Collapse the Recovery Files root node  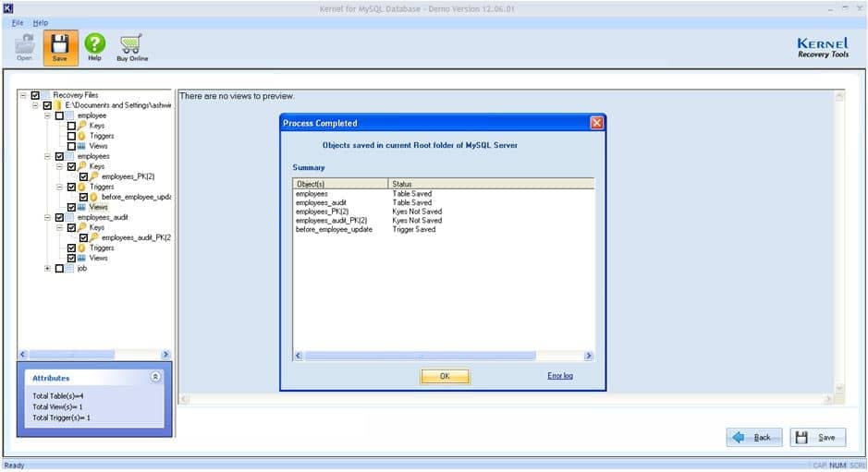pyautogui.click(x=23, y=95)
